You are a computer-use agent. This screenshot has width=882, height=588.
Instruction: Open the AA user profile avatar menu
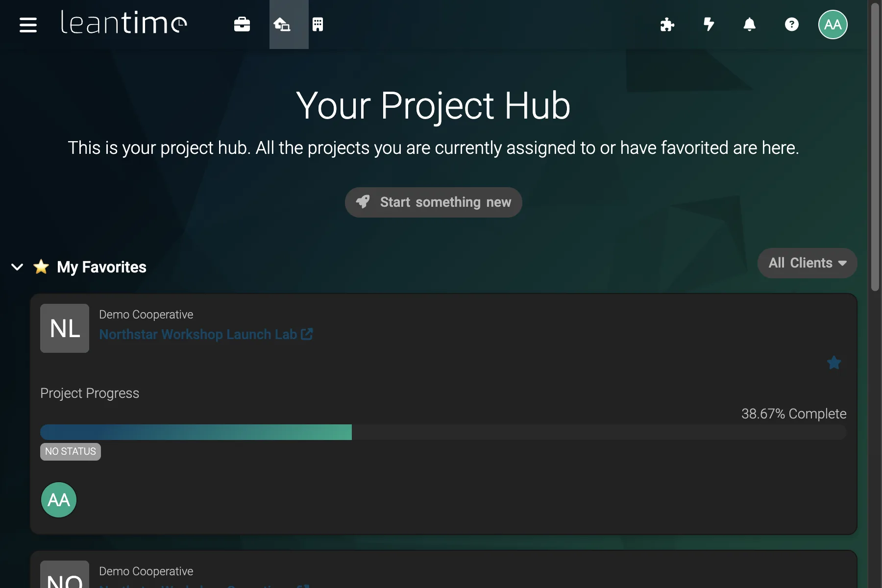pos(833,24)
